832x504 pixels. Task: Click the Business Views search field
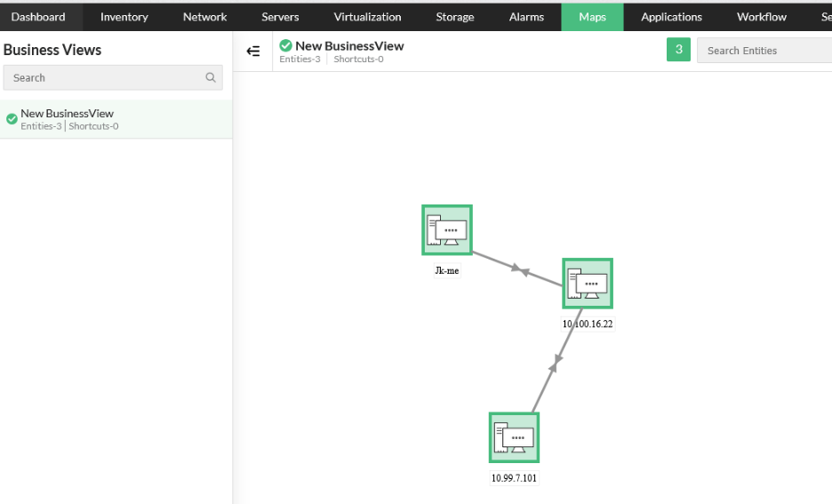click(113, 77)
